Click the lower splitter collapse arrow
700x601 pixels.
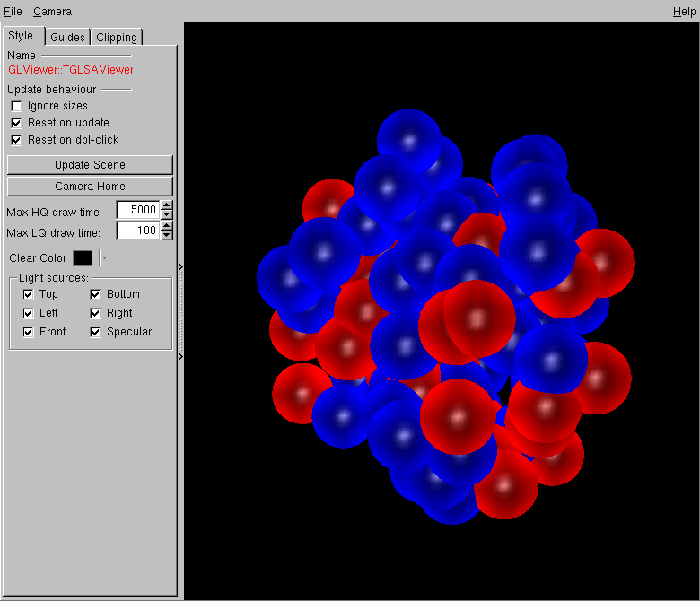click(x=180, y=357)
